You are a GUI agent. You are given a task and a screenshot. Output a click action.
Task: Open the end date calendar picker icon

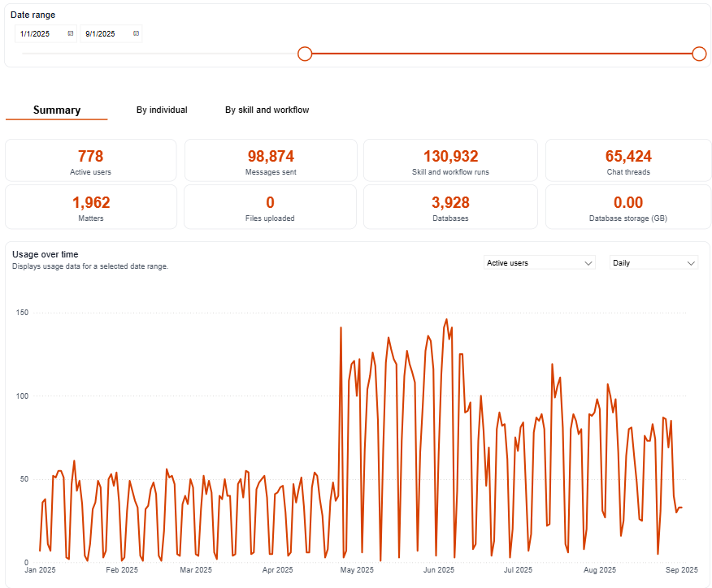click(x=136, y=33)
